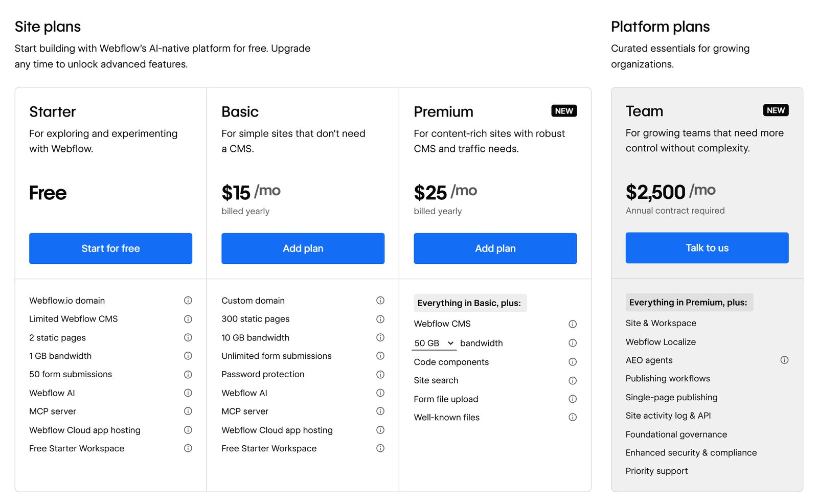This screenshot has width=818, height=504.
Task: Click the $25 /mo Premium price
Action: pyautogui.click(x=445, y=192)
